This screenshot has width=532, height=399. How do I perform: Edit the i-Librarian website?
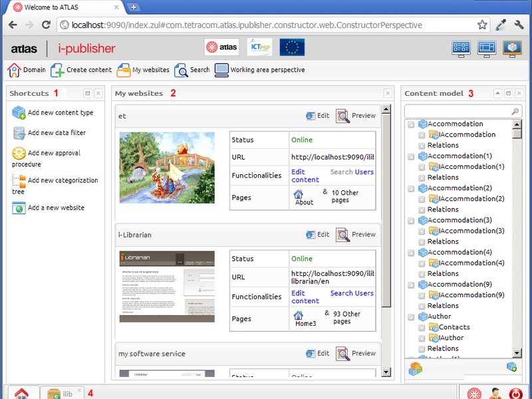pos(318,235)
